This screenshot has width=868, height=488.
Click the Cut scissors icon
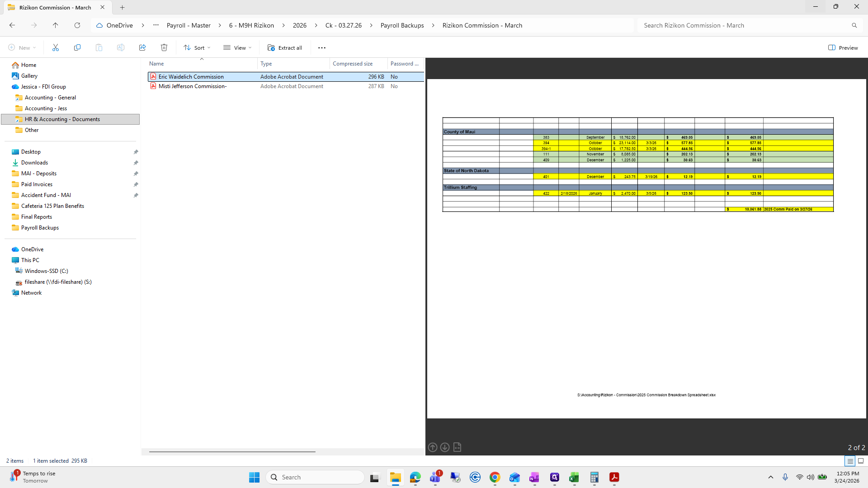coord(56,47)
